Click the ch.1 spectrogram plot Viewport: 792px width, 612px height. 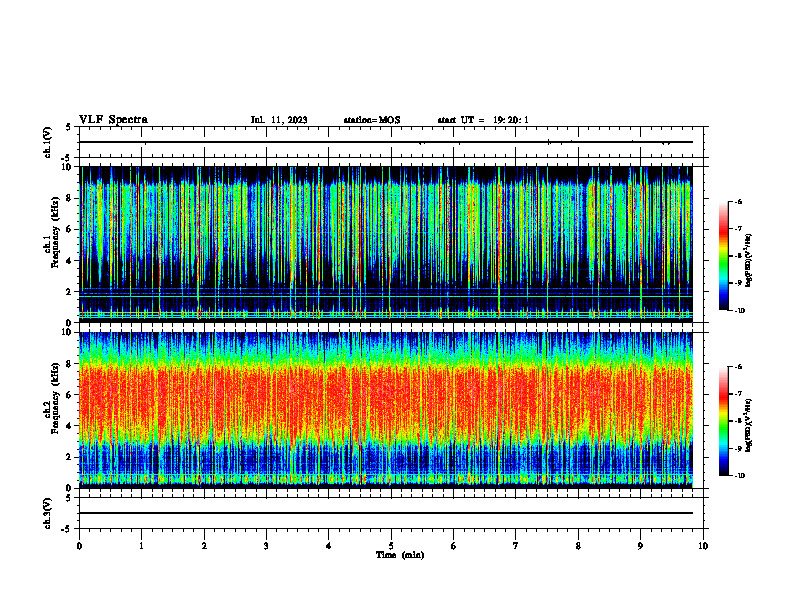point(386,244)
